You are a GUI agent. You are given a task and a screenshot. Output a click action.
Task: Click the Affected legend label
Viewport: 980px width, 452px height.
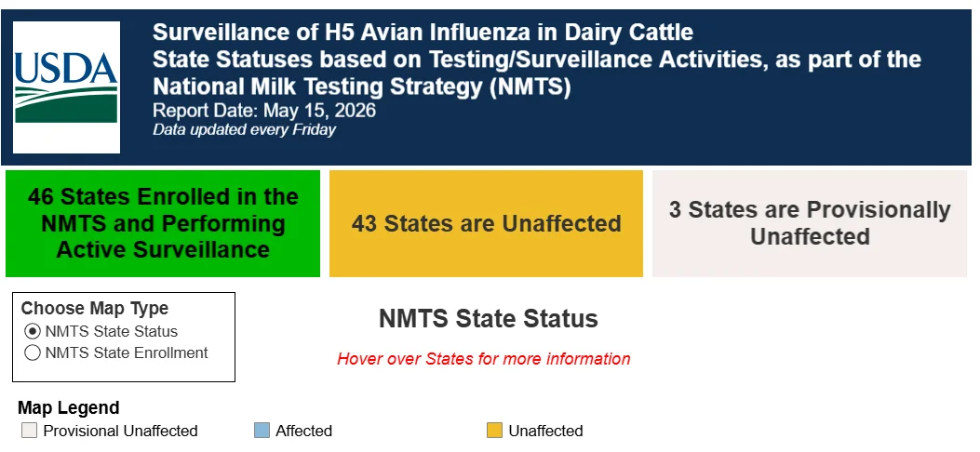(x=303, y=431)
